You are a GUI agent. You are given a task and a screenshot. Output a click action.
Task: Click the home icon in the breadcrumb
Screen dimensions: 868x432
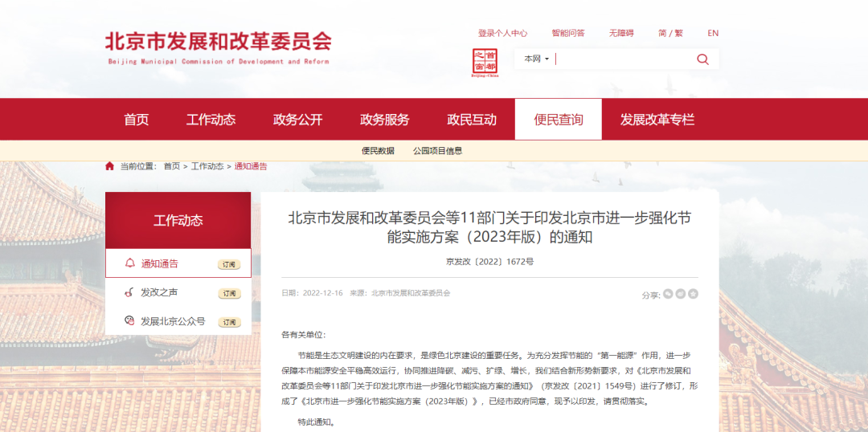[x=109, y=166]
